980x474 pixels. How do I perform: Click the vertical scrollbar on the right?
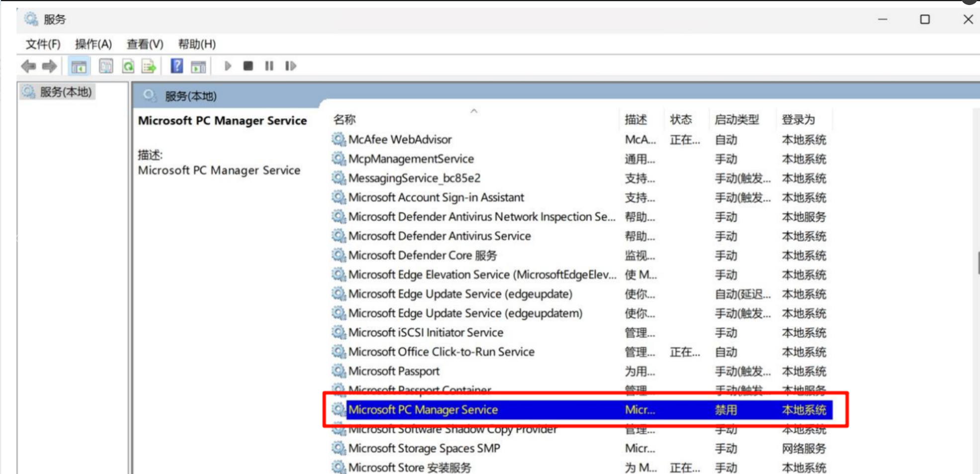point(976,263)
